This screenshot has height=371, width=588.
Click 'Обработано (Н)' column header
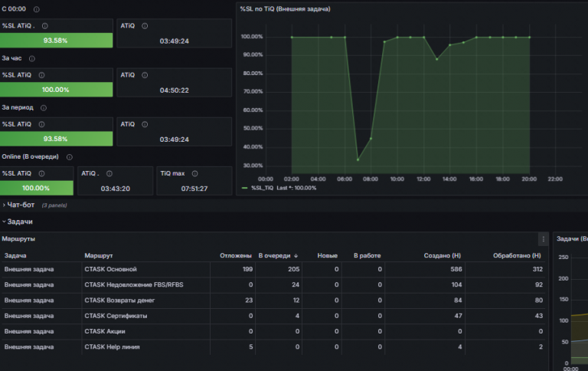click(x=517, y=256)
